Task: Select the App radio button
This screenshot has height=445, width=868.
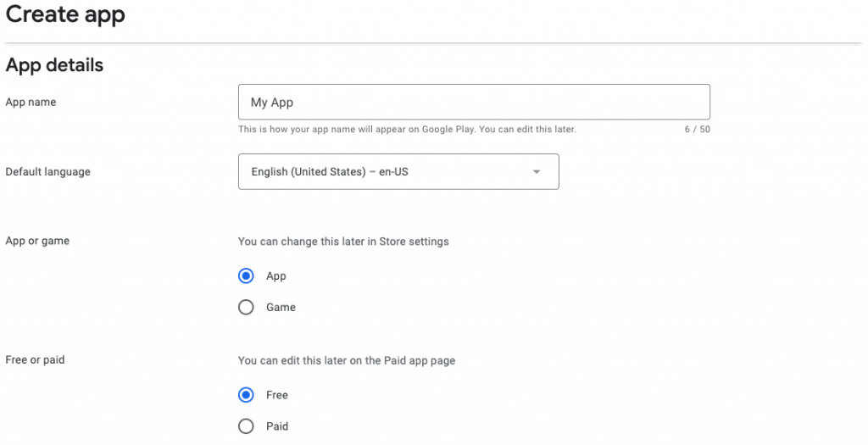Action: [x=246, y=275]
